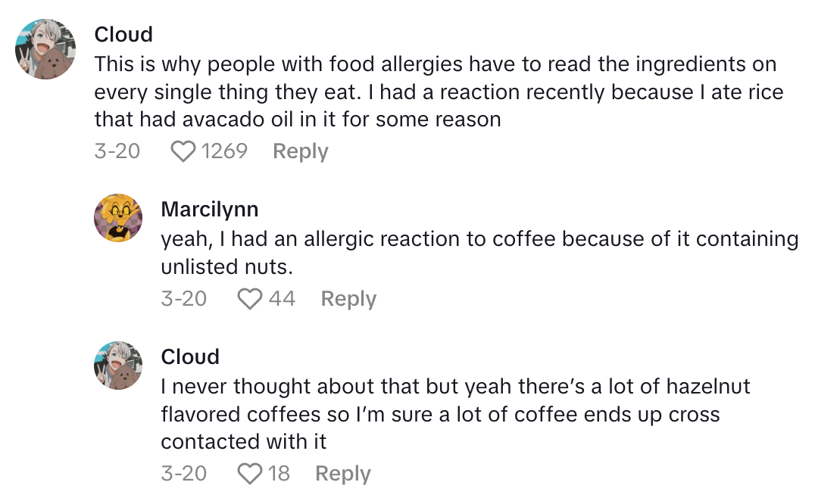Click the 18 like count on Cloud's reply
Image resolution: width=815 pixels, height=504 pixels.
coord(279,474)
